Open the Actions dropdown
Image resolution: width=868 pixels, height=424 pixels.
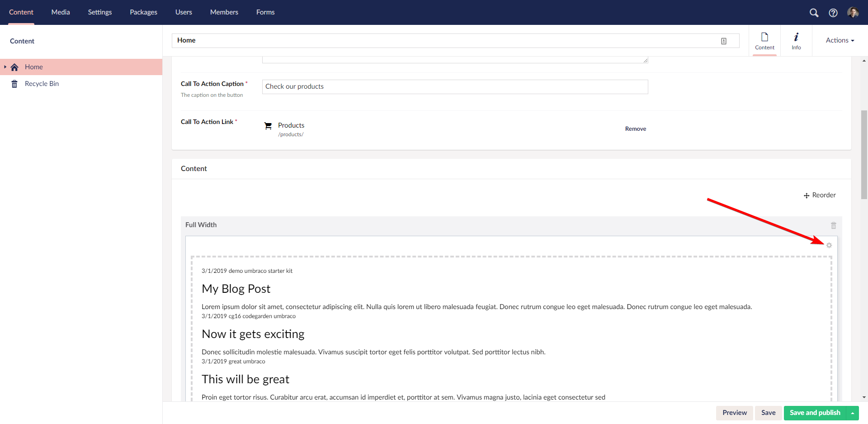point(840,40)
